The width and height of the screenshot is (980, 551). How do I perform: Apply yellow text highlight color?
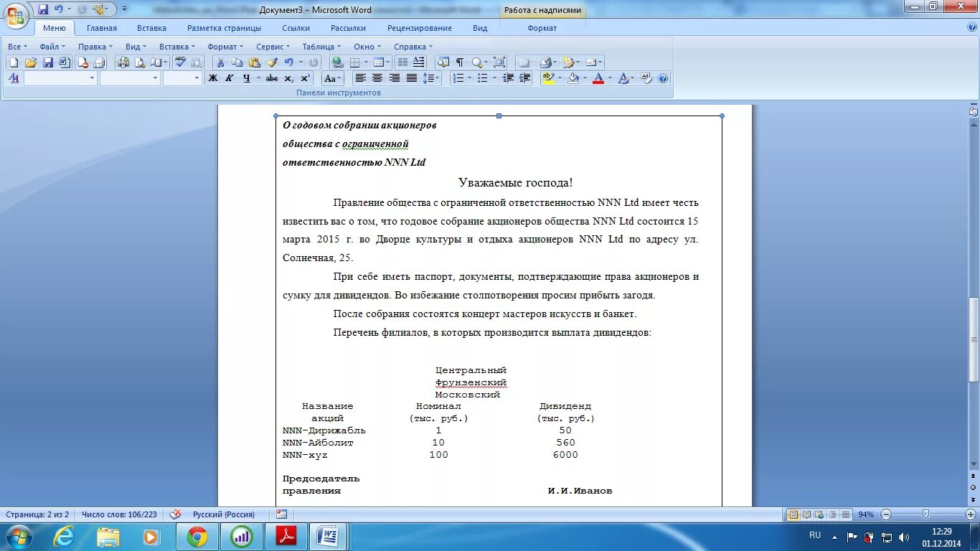point(548,78)
